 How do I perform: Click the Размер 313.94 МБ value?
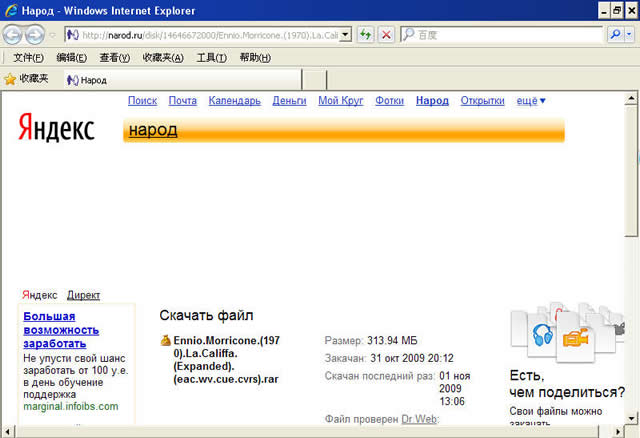click(x=392, y=340)
